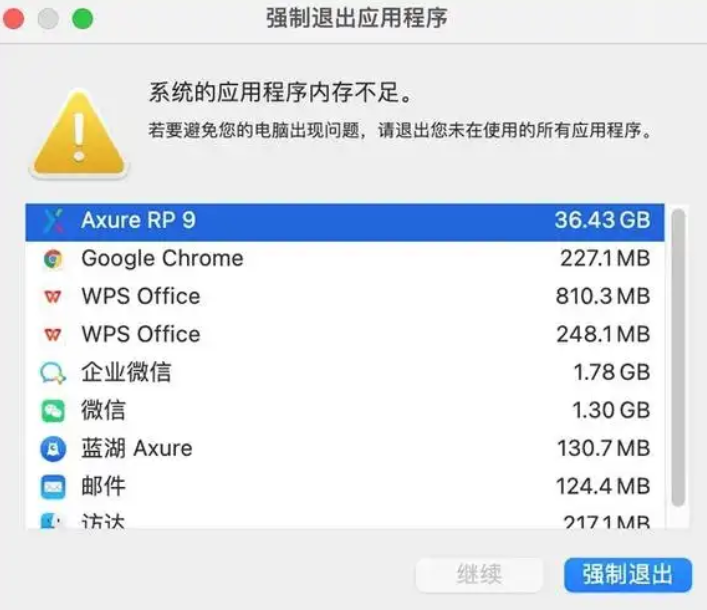Click the green 微信 icon

pos(53,411)
